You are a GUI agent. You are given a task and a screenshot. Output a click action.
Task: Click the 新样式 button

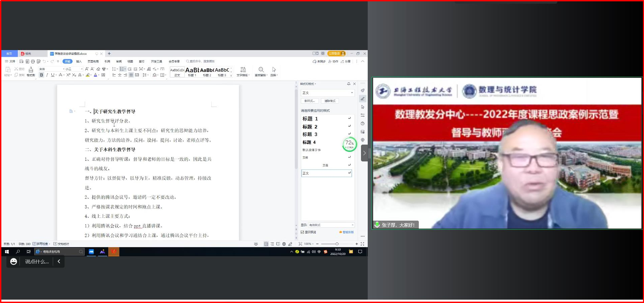coord(310,101)
